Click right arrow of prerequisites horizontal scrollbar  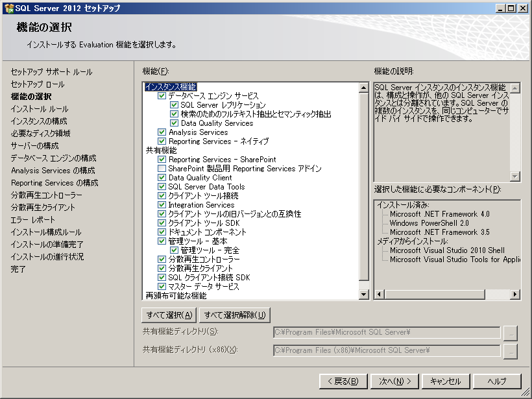[x=516, y=295]
